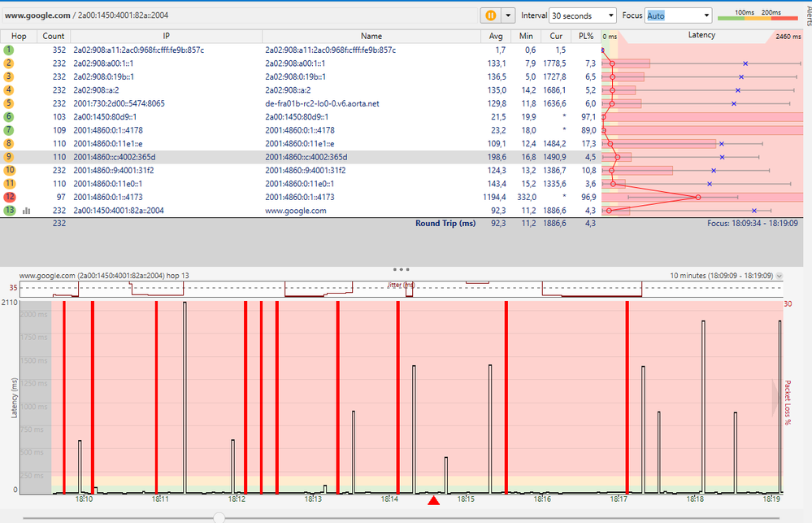This screenshot has height=523, width=812.
Task: Open the 10 minutes time range dropdown
Action: coord(779,276)
